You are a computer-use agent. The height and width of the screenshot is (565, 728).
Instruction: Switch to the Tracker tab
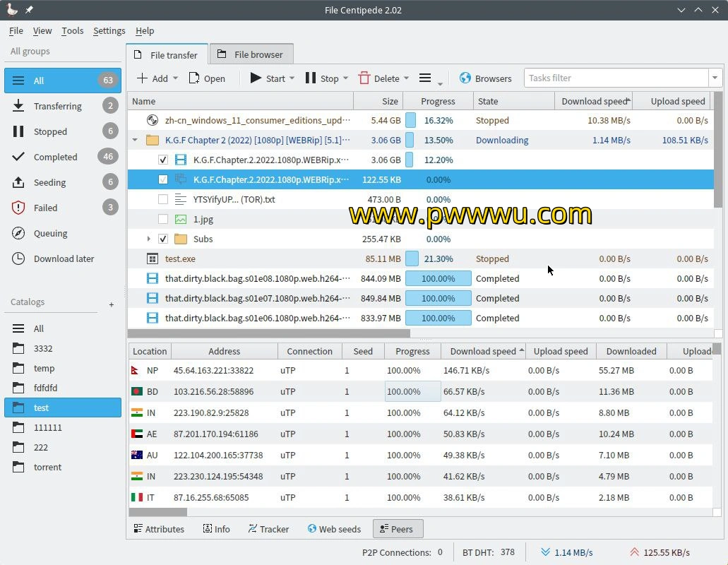coord(268,529)
